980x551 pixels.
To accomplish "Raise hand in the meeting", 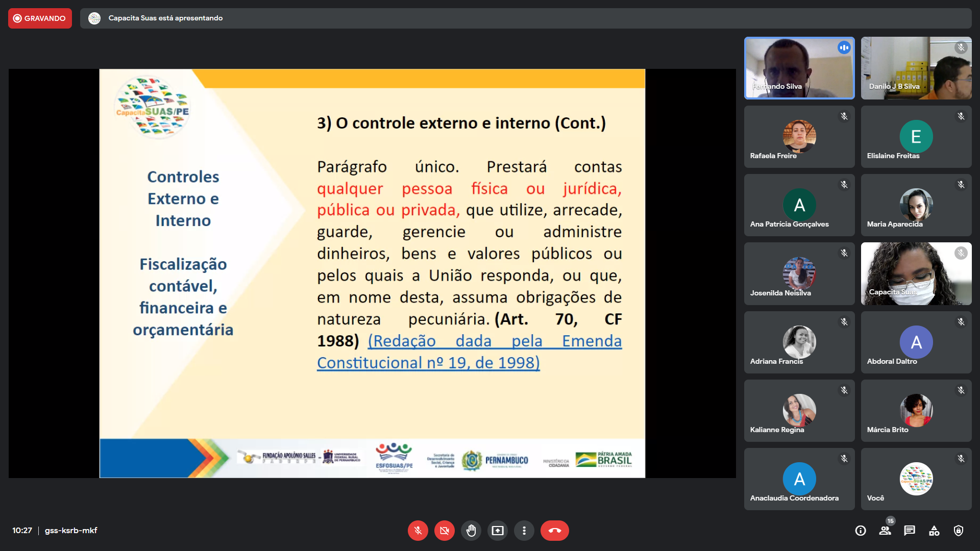I will [x=471, y=531].
